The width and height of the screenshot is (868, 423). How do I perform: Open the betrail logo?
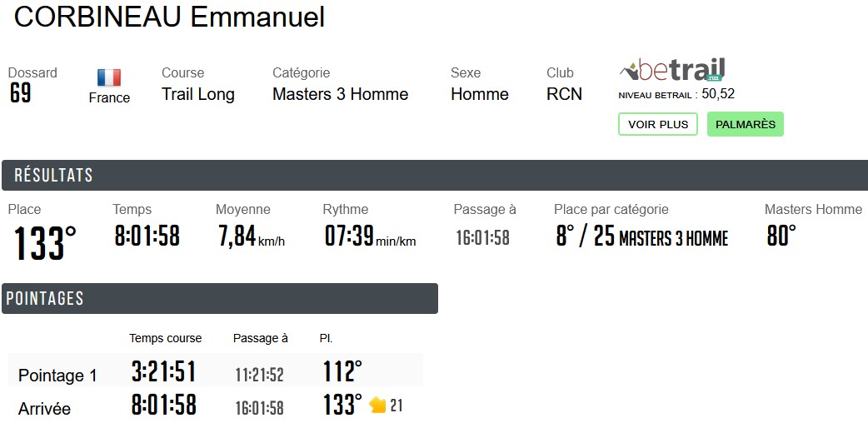pos(672,69)
